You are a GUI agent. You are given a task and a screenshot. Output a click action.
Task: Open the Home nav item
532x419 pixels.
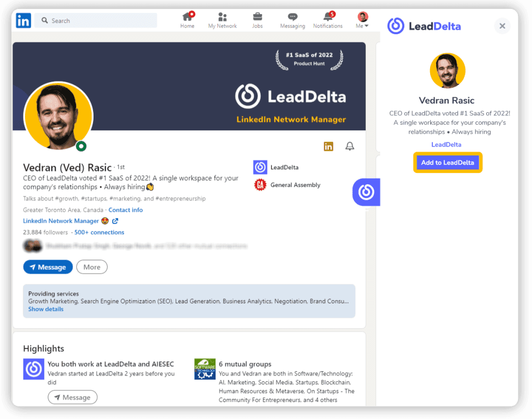pyautogui.click(x=187, y=20)
